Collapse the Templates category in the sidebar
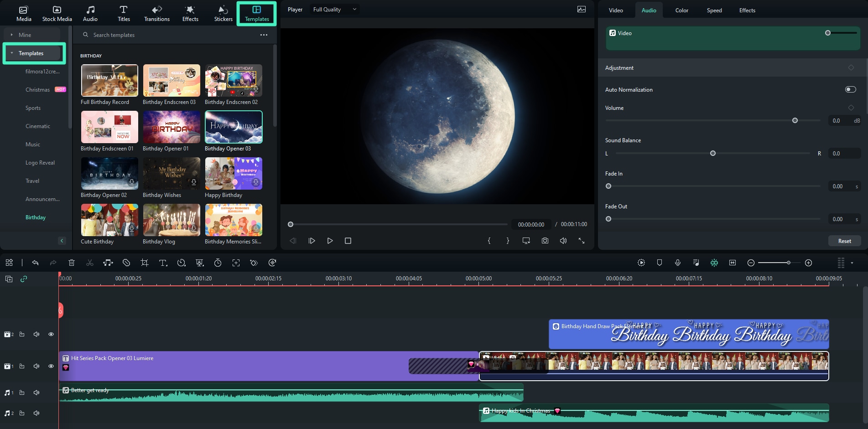The width and height of the screenshot is (868, 429). (12, 53)
